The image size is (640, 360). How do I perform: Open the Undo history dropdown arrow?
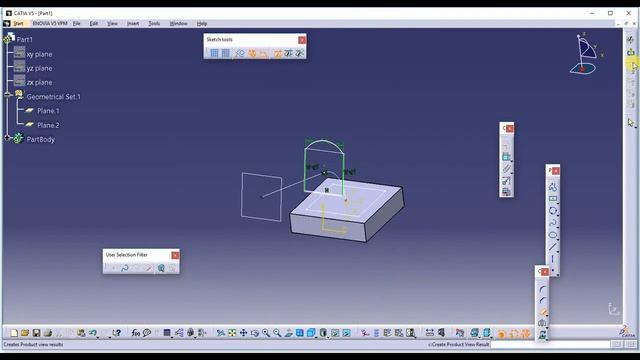pyautogui.click(x=98, y=337)
